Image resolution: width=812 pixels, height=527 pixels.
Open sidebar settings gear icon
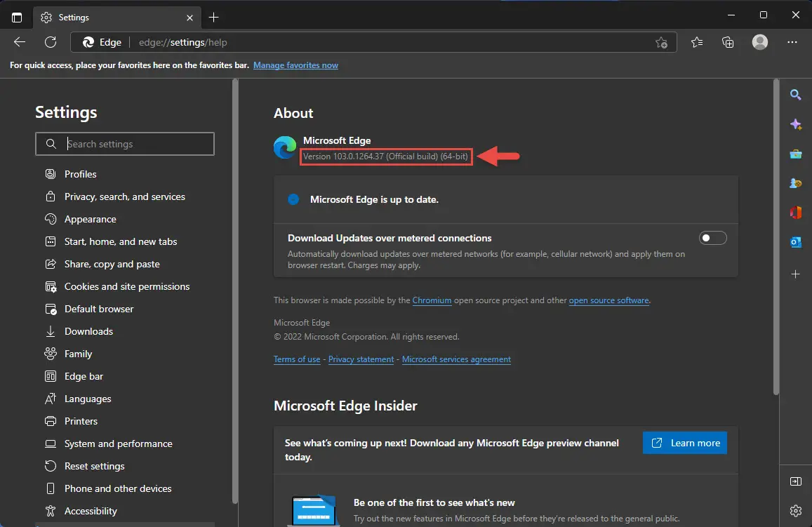(x=796, y=511)
